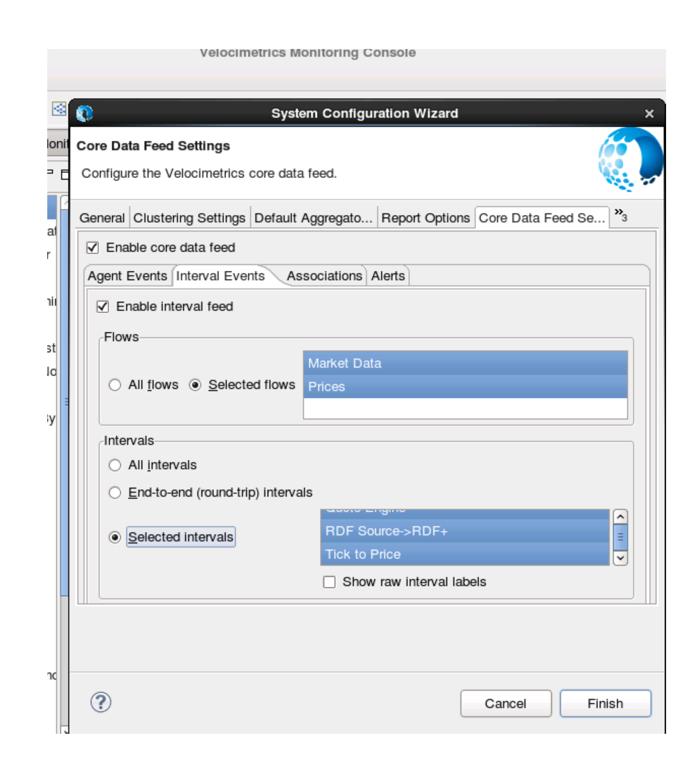Image resolution: width=700 pixels, height=766 pixels.
Task: Click the wizard title bar application icon
Action: coord(84,113)
